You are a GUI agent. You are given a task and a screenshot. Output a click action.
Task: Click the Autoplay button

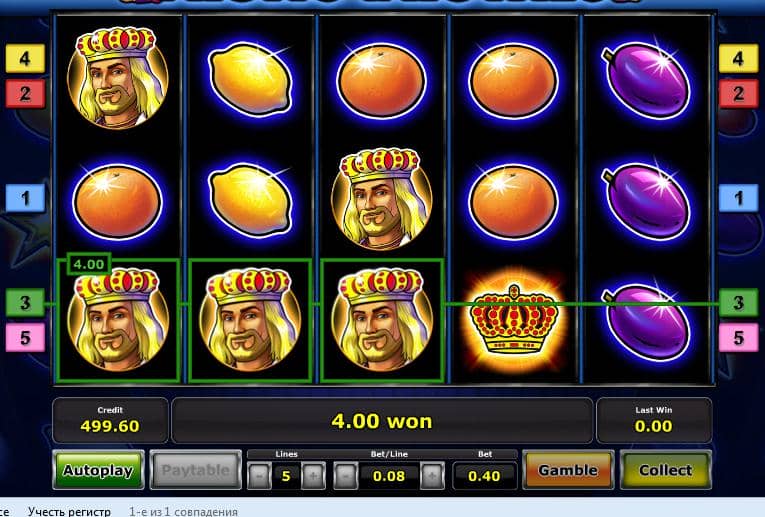click(x=98, y=470)
